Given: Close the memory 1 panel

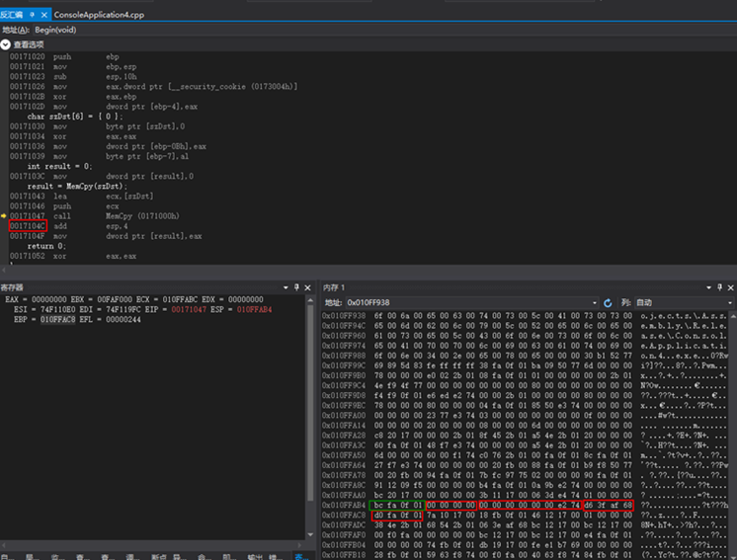Looking at the screenshot, I should coord(731,287).
